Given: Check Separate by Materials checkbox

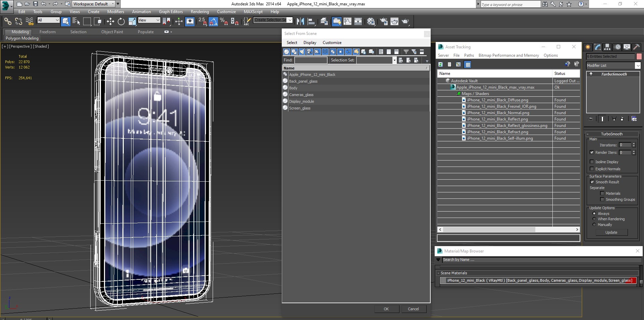Looking at the screenshot, I should 602,193.
